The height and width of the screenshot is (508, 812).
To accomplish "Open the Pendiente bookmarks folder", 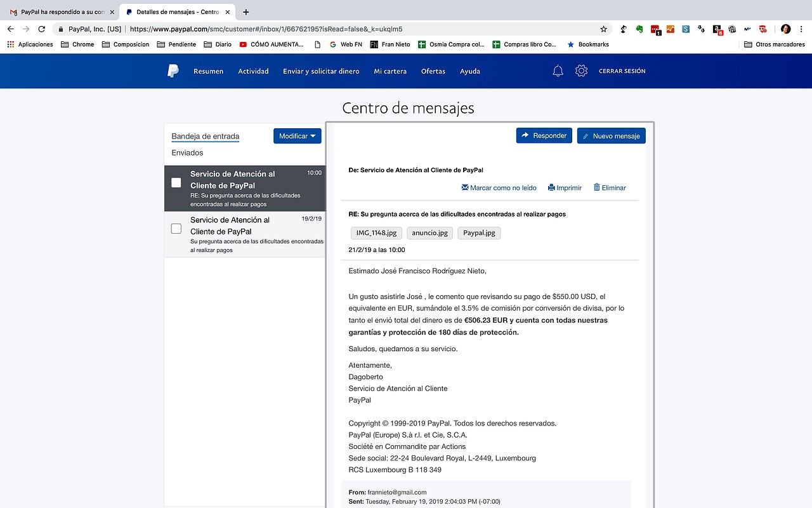I will (176, 44).
